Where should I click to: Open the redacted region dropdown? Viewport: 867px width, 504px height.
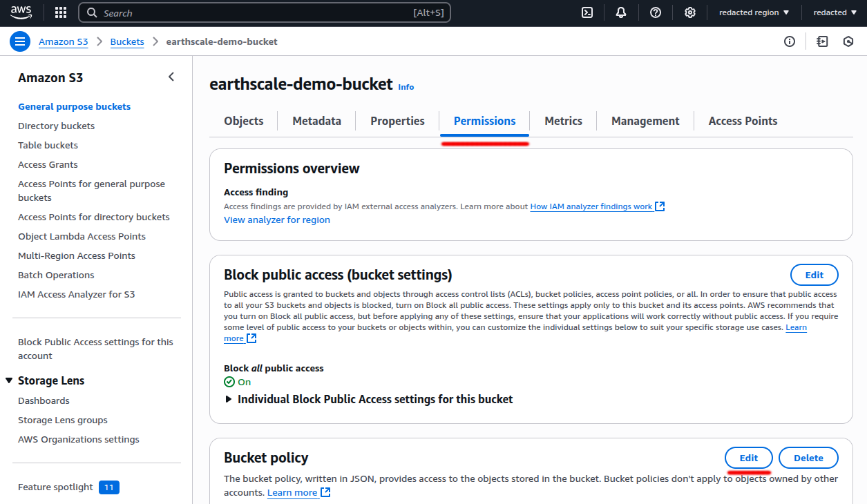(x=754, y=12)
